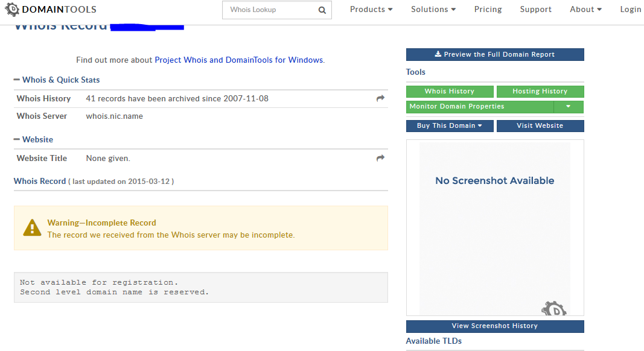The width and height of the screenshot is (644, 351).
Task: Click Preview the Full Domain Report button
Action: pos(495,55)
